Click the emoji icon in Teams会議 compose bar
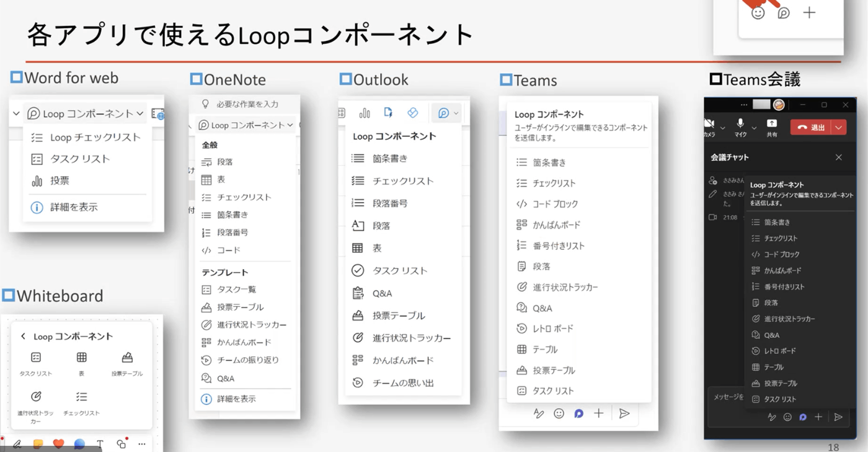This screenshot has width=868, height=452. [787, 417]
